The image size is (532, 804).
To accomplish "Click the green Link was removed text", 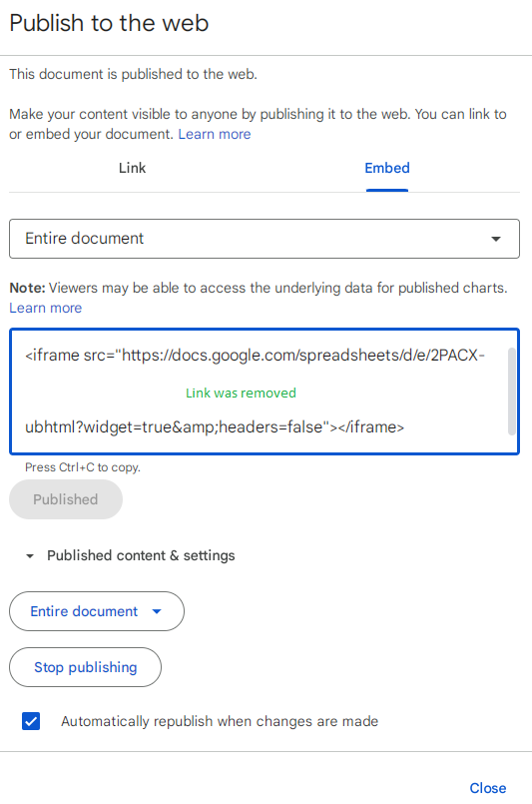I will point(241,393).
